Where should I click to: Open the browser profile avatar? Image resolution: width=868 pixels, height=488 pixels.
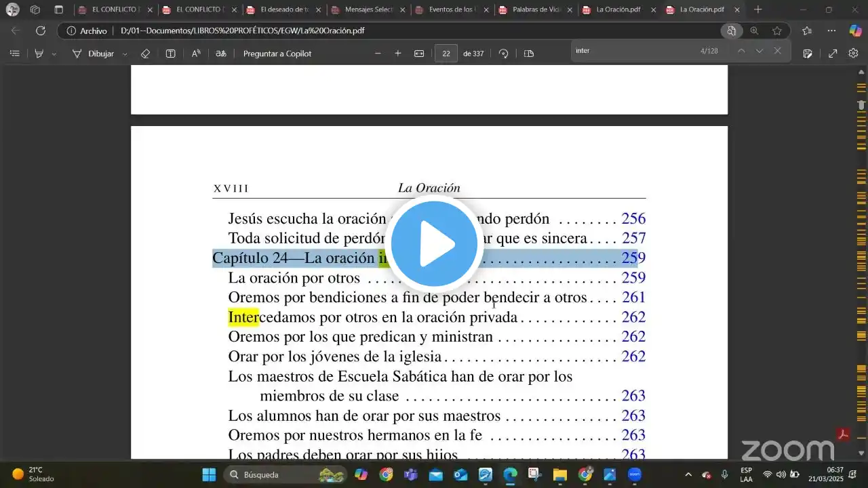(12, 9)
